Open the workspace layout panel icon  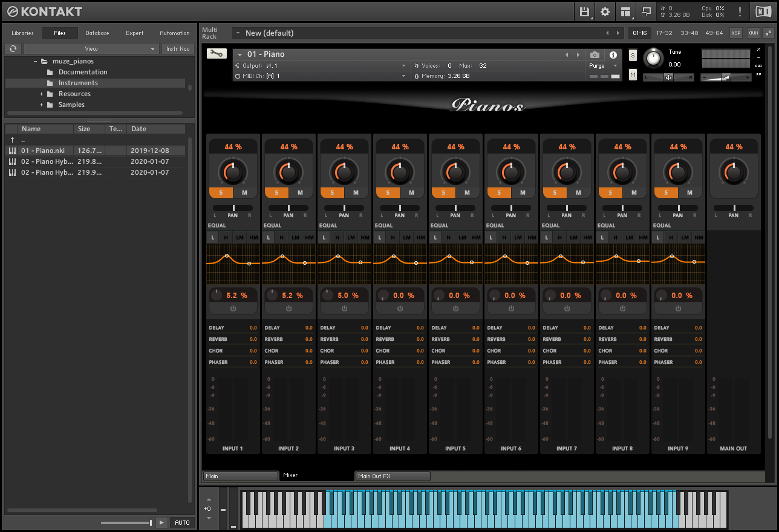(625, 11)
